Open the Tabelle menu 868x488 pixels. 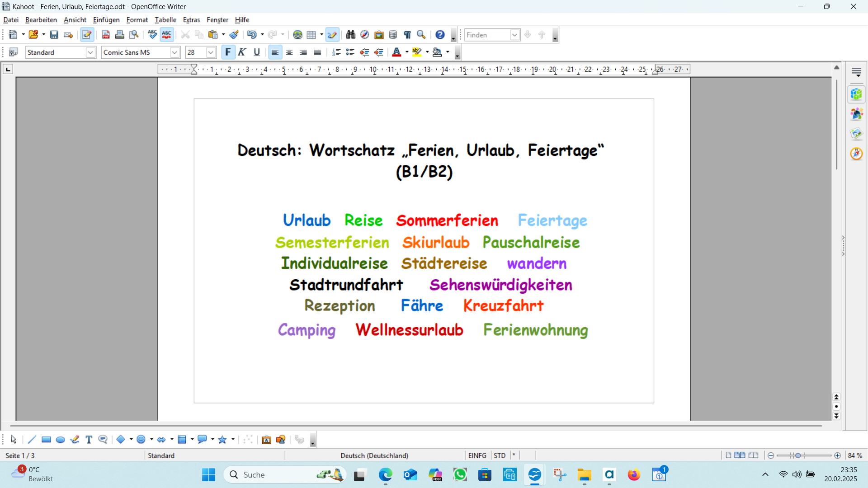point(165,19)
